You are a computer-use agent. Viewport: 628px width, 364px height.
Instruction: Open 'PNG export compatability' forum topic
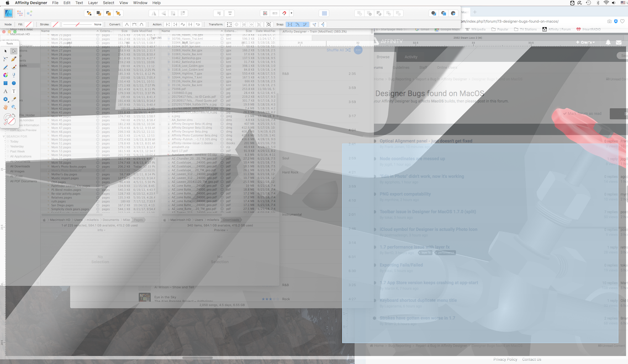tap(405, 194)
